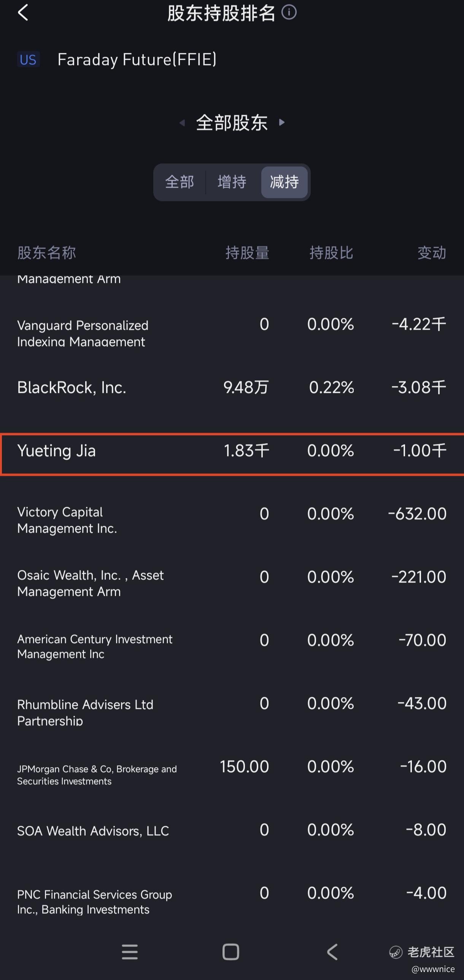Tap the back arrow at top left

click(23, 13)
